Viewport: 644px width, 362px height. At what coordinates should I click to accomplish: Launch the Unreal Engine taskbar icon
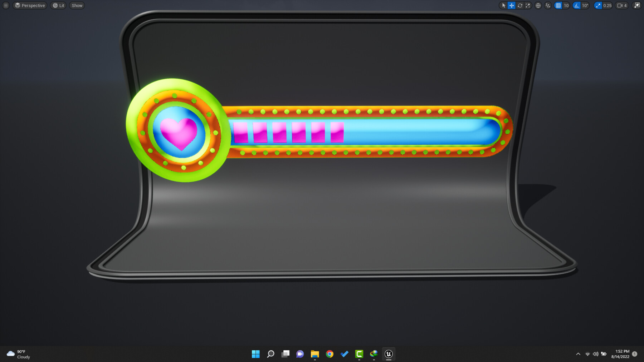click(389, 354)
